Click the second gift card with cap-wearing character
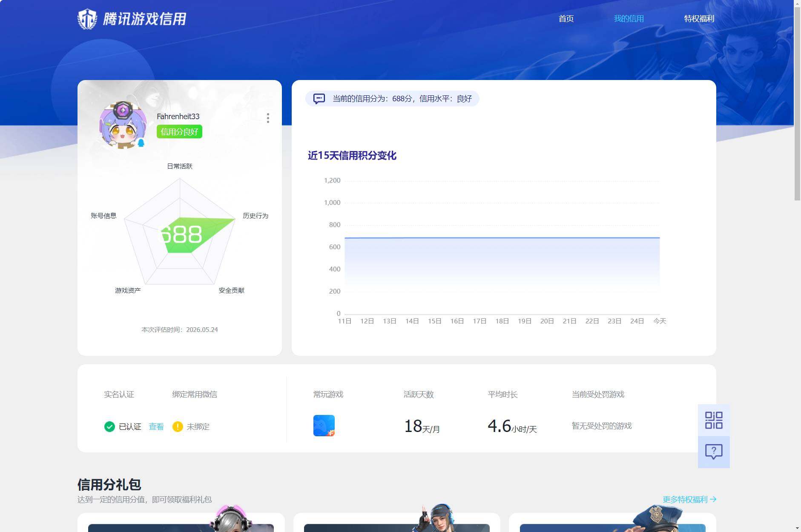The height and width of the screenshot is (532, 801). [x=397, y=522]
